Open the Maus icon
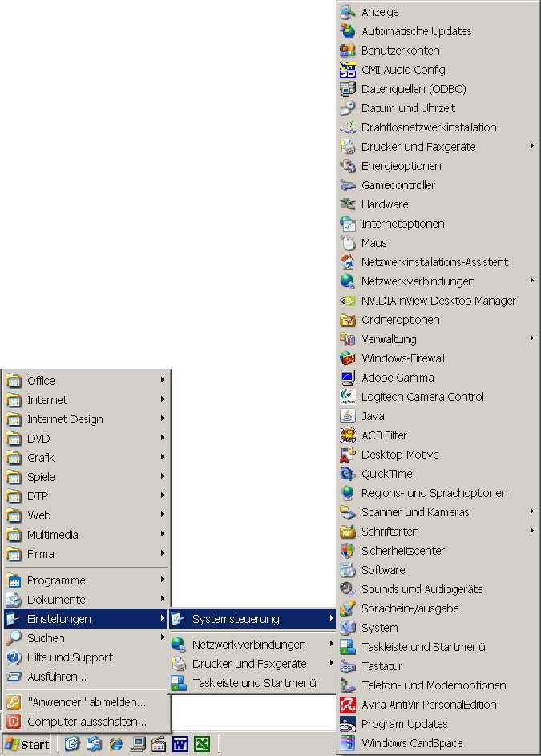The image size is (541, 756). click(x=348, y=243)
